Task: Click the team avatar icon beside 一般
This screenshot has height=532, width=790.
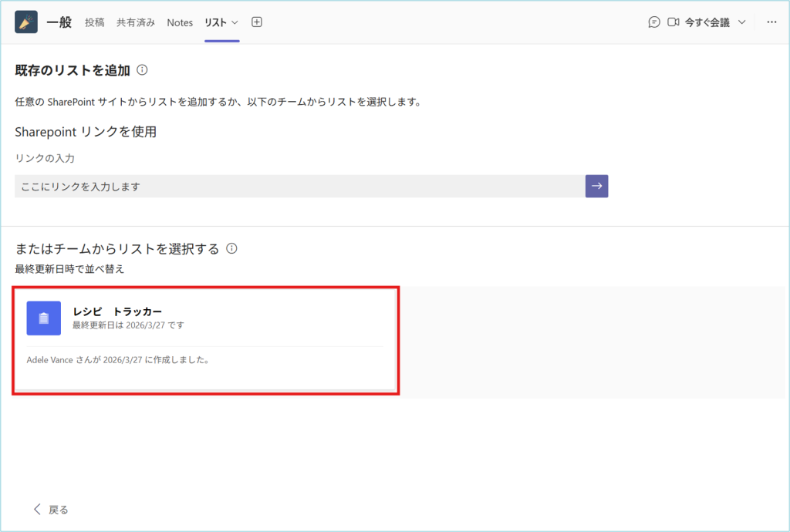Action: tap(26, 22)
